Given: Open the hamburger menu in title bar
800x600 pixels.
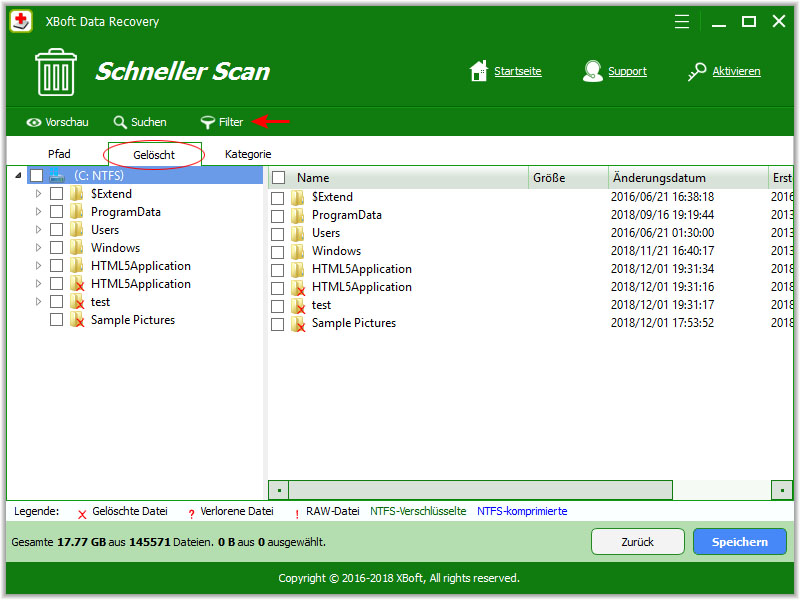Looking at the screenshot, I should coord(682,21).
